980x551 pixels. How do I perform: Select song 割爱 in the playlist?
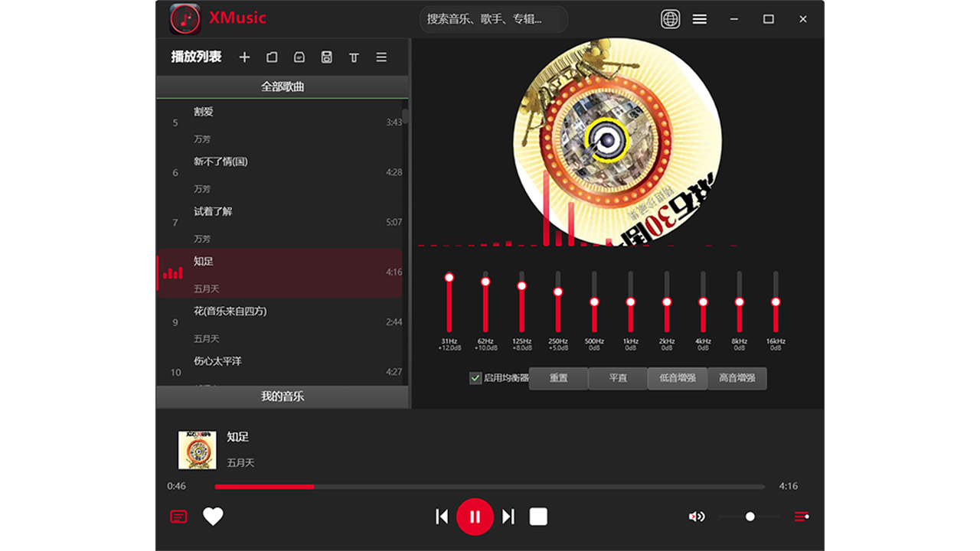point(280,123)
